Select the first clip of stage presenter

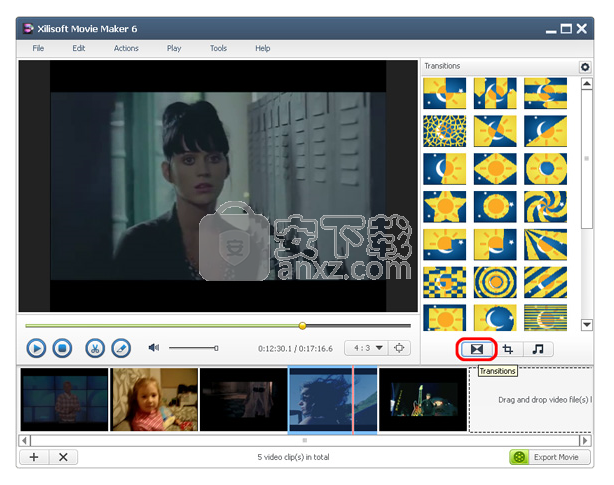pos(64,399)
